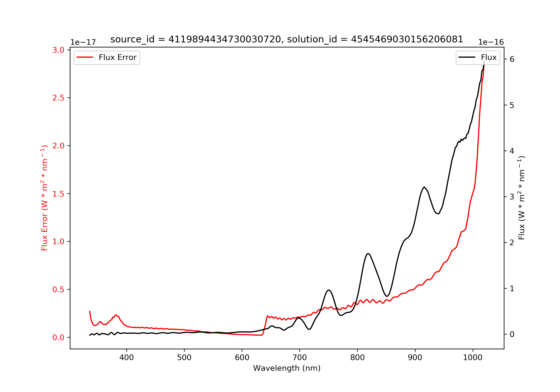The image size is (560, 392).
Task: Click the 700 tick on wavelength axis
Action: [x=300, y=358]
